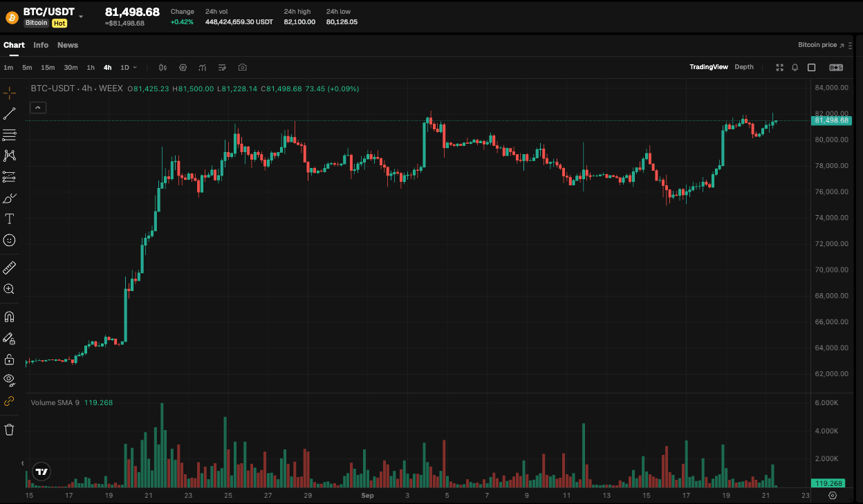Screen dimensions: 863x504
Task: Open the price alert bell
Action: pyautogui.click(x=795, y=67)
